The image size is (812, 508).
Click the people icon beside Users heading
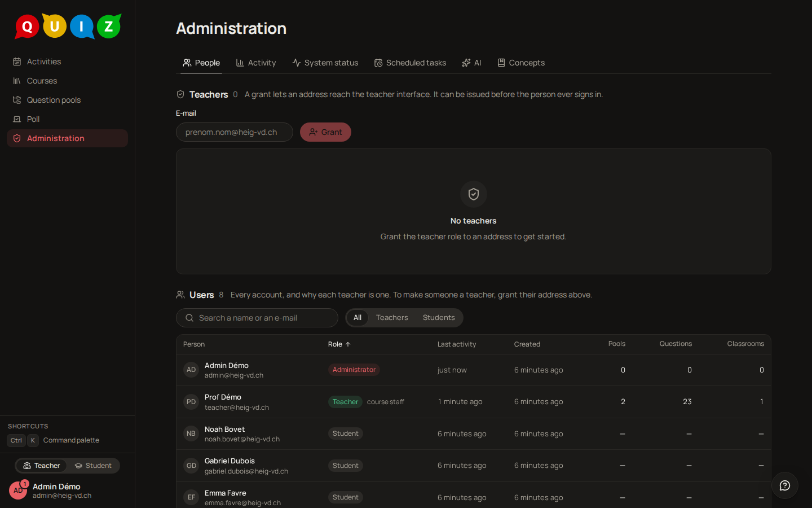tap(180, 295)
